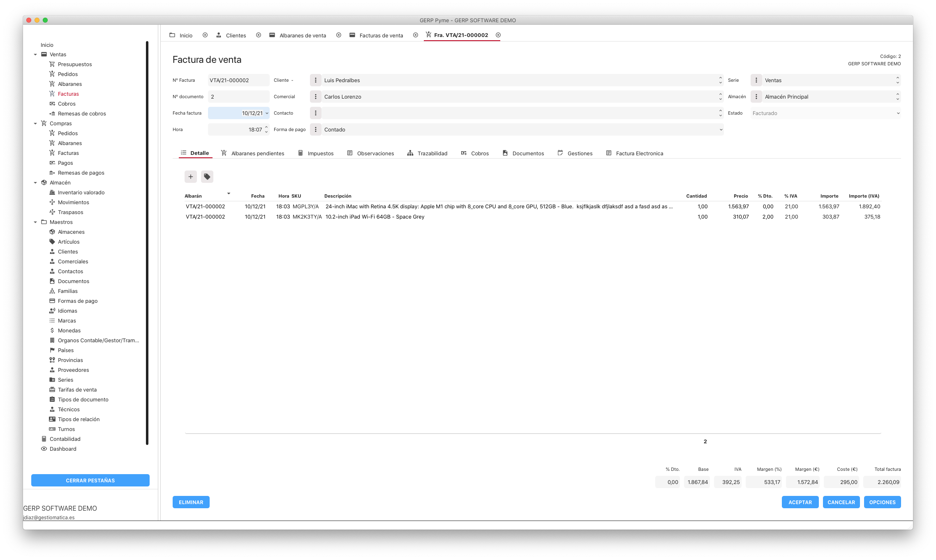The width and height of the screenshot is (936, 560).
Task: Close the Clientes tab
Action: tap(259, 35)
